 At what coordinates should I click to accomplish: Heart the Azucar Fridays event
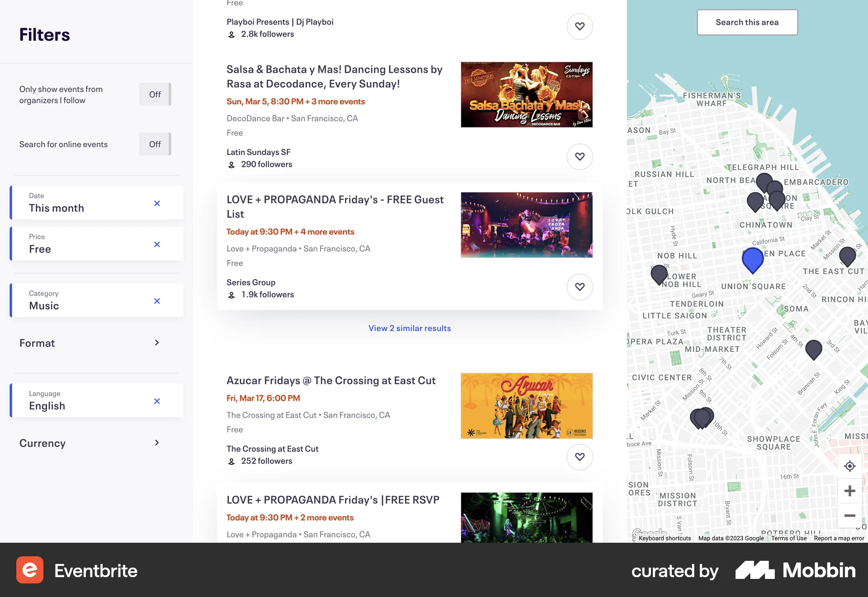point(580,457)
